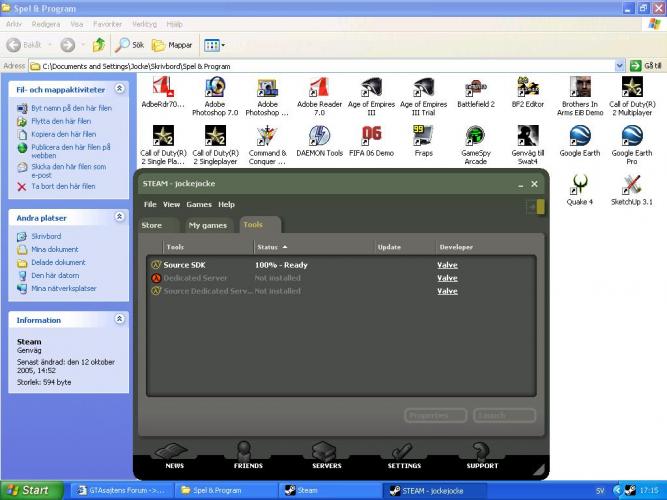Open the Steam Friends list

pos(248,456)
